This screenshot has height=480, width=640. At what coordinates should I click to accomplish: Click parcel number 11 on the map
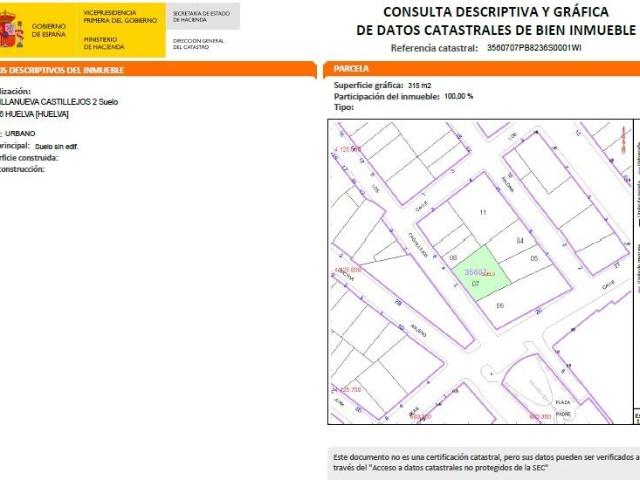[483, 212]
